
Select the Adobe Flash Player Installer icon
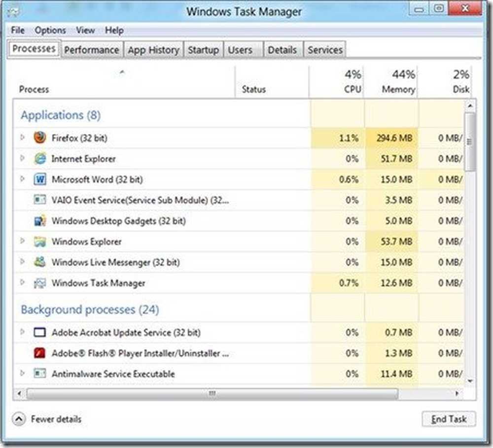point(40,353)
